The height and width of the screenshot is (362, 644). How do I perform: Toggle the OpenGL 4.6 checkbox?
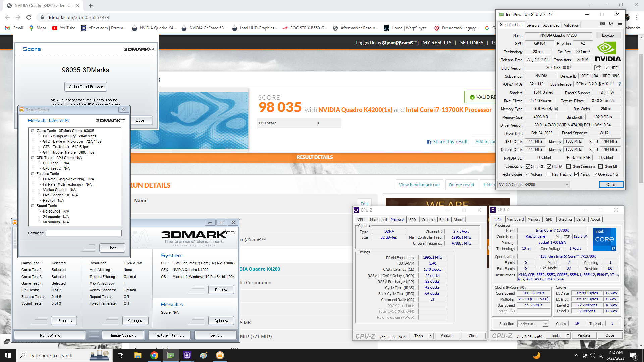(x=595, y=174)
